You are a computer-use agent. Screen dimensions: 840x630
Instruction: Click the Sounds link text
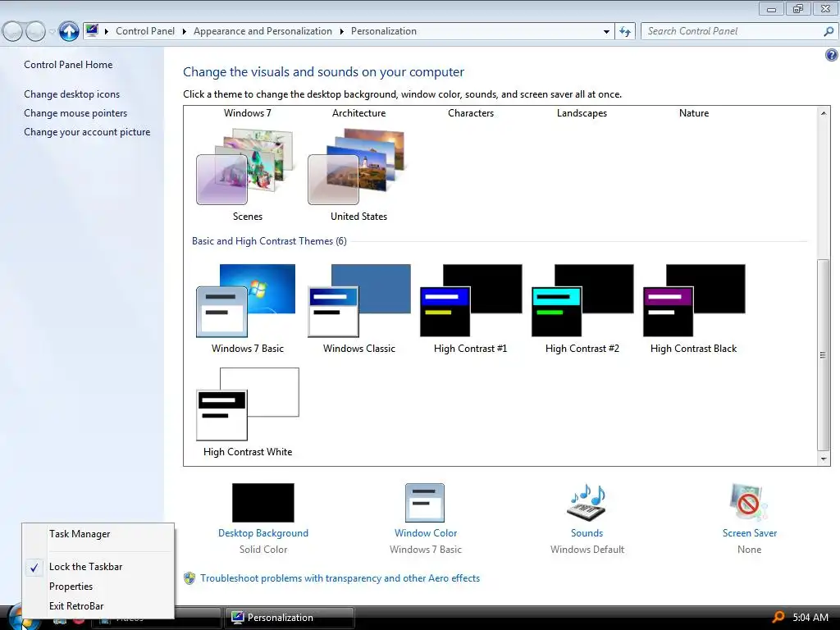click(587, 533)
